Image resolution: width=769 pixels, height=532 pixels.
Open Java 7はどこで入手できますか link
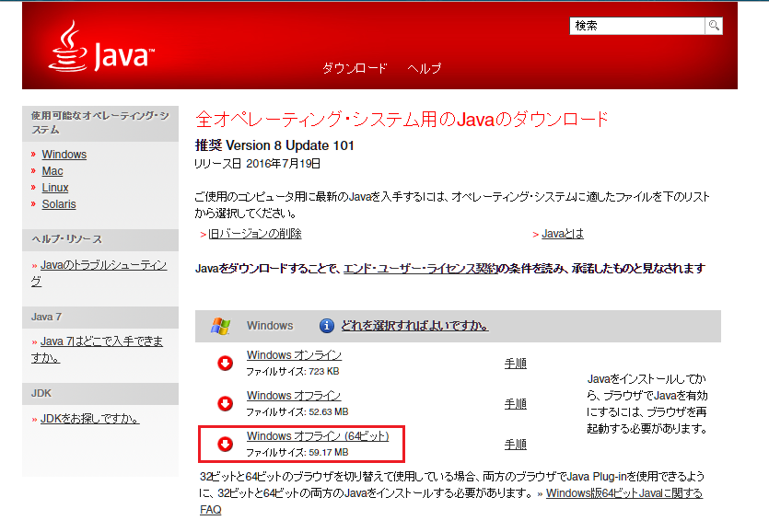click(x=97, y=350)
